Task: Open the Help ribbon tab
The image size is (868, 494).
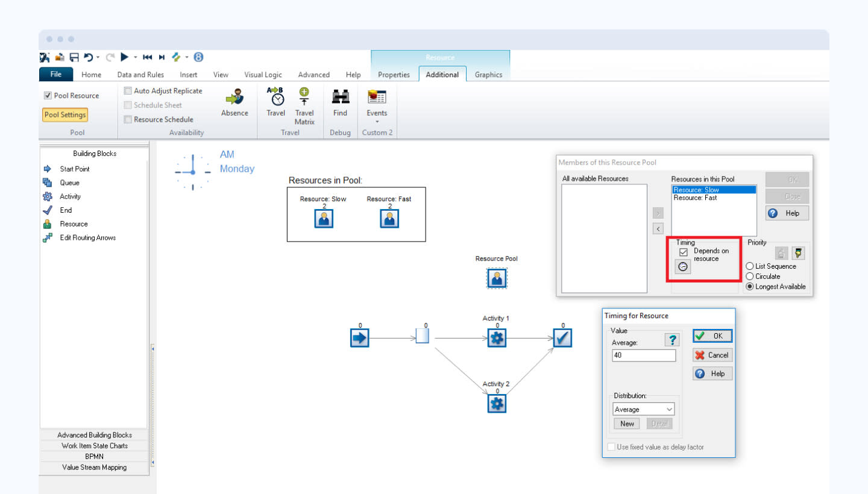Action: (x=353, y=75)
